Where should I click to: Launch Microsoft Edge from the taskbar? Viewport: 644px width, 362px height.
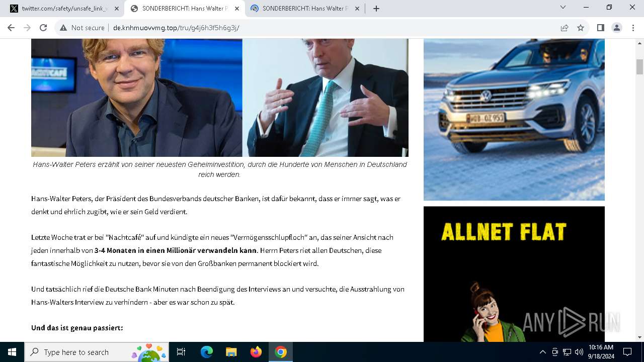tap(207, 352)
